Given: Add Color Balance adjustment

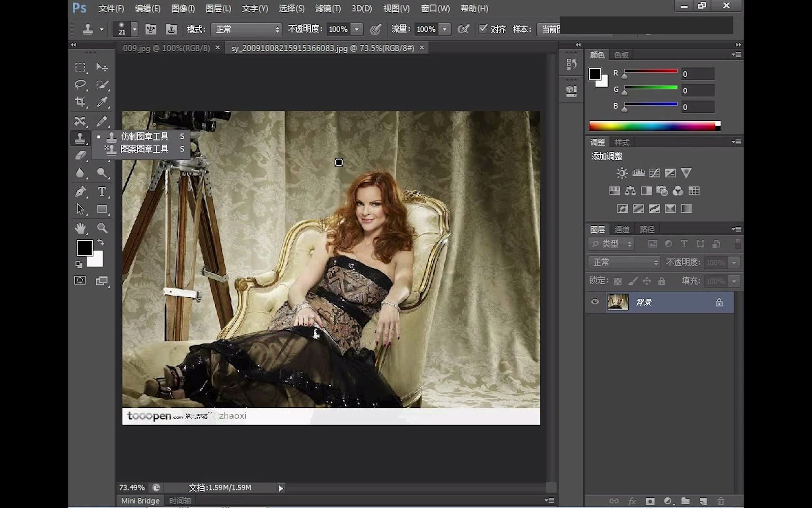Looking at the screenshot, I should point(630,191).
